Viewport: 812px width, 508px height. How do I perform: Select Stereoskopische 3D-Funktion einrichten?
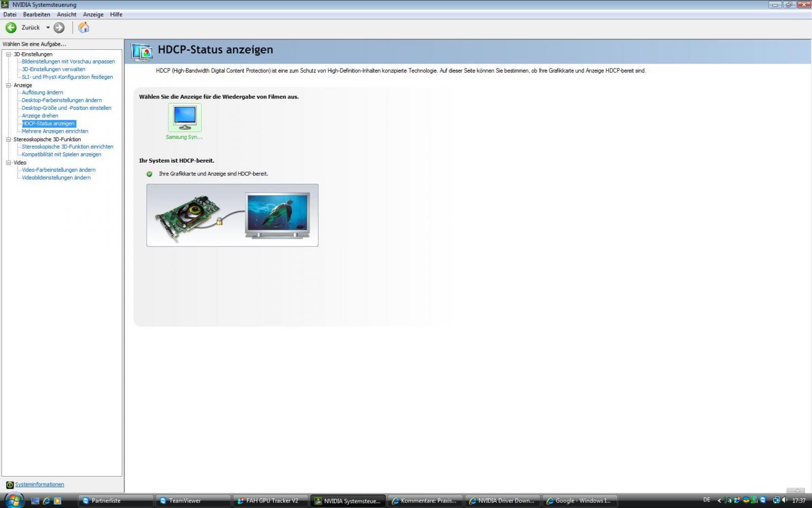(x=67, y=146)
